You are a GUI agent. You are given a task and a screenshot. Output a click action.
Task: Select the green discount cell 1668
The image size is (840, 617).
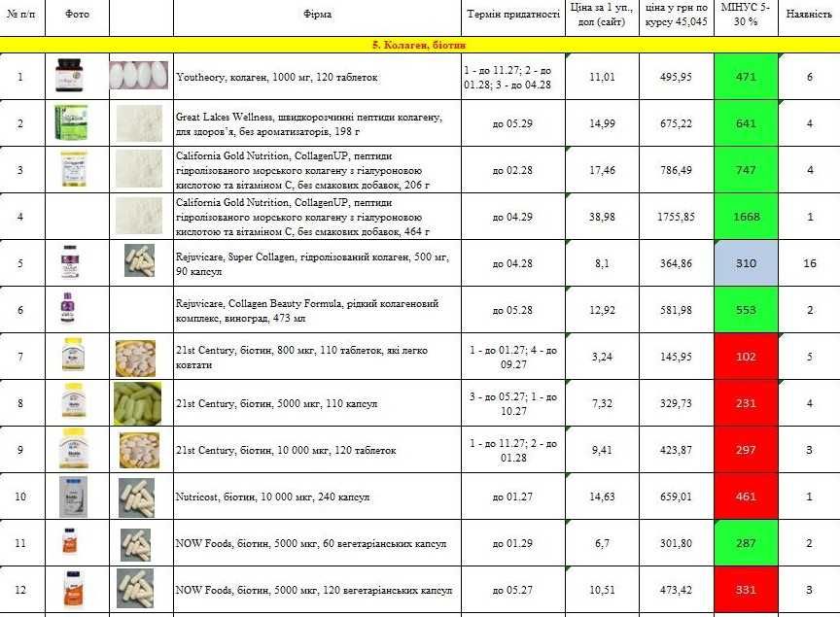746,217
